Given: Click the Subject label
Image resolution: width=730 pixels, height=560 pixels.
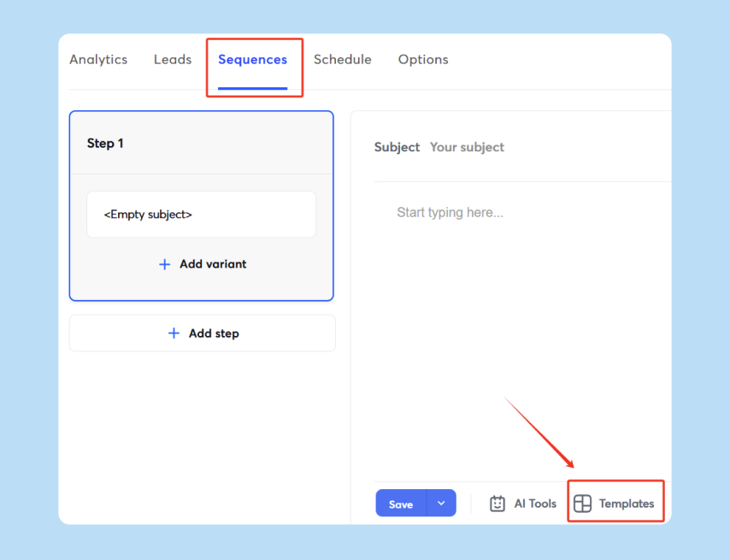Looking at the screenshot, I should tap(397, 147).
